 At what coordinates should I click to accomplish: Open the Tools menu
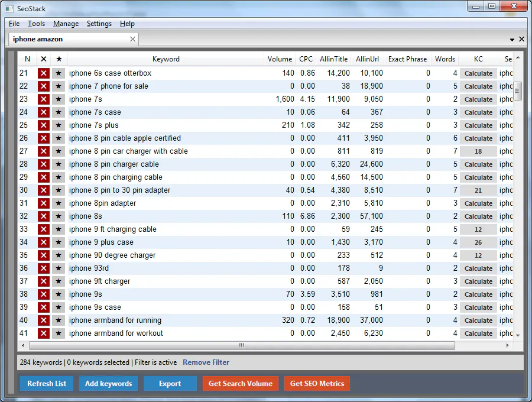click(x=36, y=24)
